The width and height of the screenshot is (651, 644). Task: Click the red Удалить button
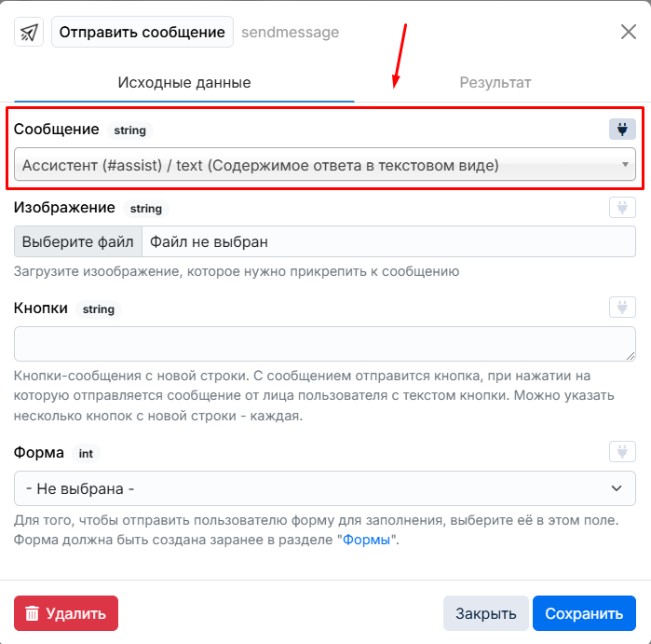point(66,613)
